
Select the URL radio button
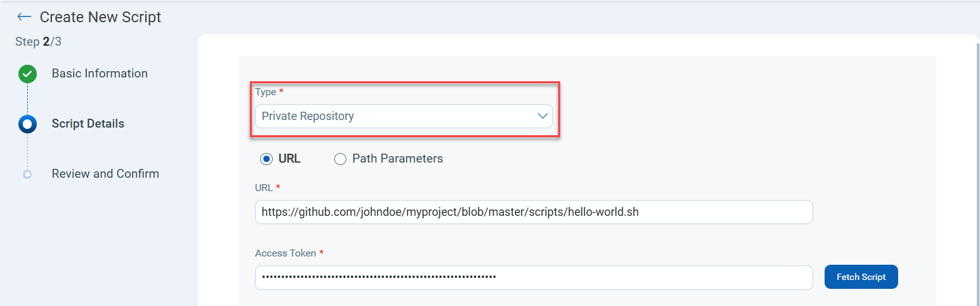[266, 159]
